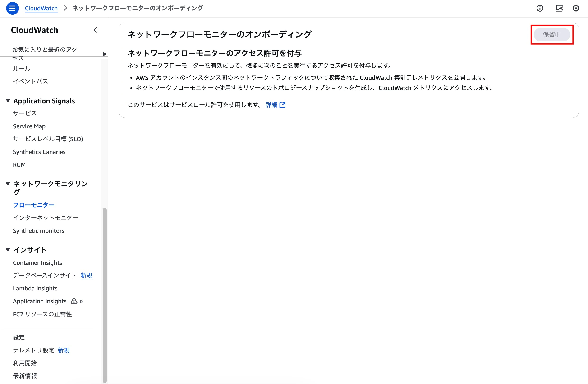Image resolution: width=588 pixels, height=384 pixels.
Task: Open EC2 リソースの正常性 page
Action: (42, 314)
